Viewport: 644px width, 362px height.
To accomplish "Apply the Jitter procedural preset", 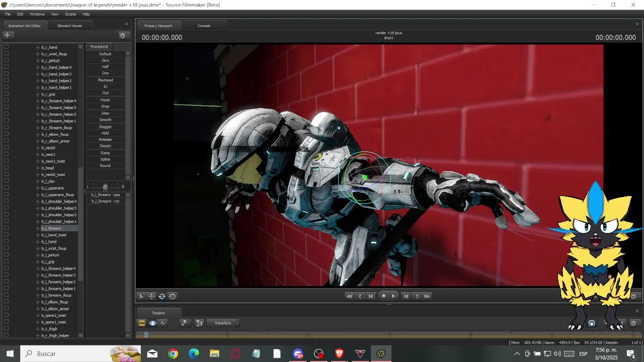I will coord(105,113).
